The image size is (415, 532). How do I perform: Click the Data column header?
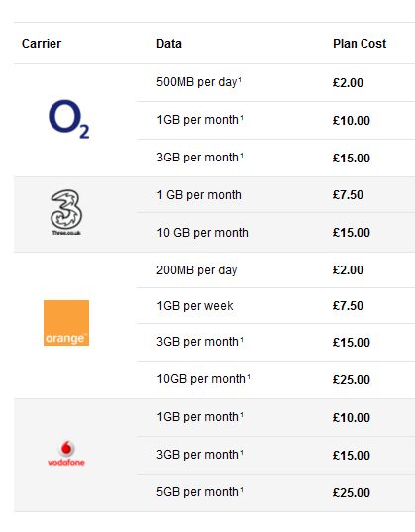169,44
